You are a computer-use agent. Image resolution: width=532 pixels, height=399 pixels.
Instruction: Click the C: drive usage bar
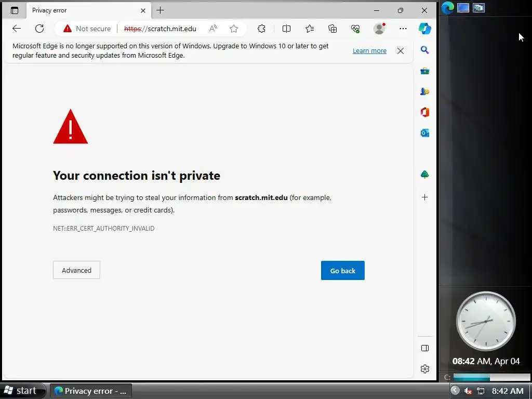pyautogui.click(x=490, y=377)
